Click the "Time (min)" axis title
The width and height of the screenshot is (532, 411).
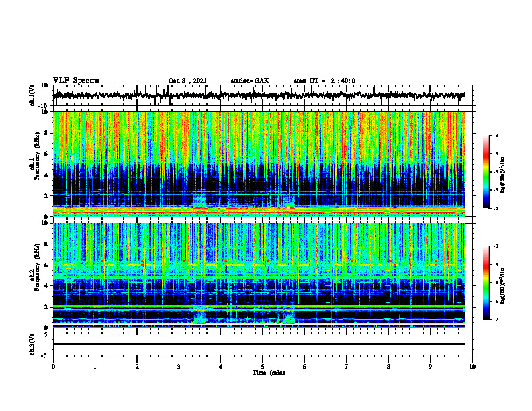(x=269, y=373)
